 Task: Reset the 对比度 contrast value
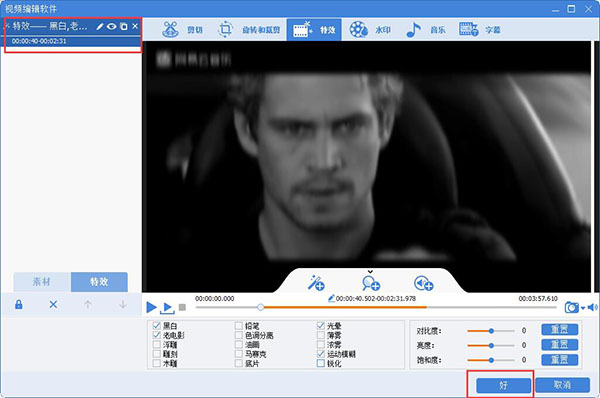tap(559, 329)
